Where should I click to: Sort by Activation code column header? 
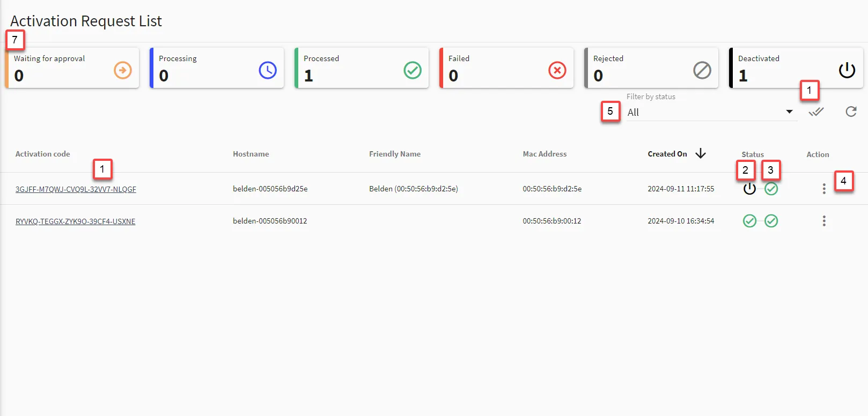pyautogui.click(x=43, y=154)
